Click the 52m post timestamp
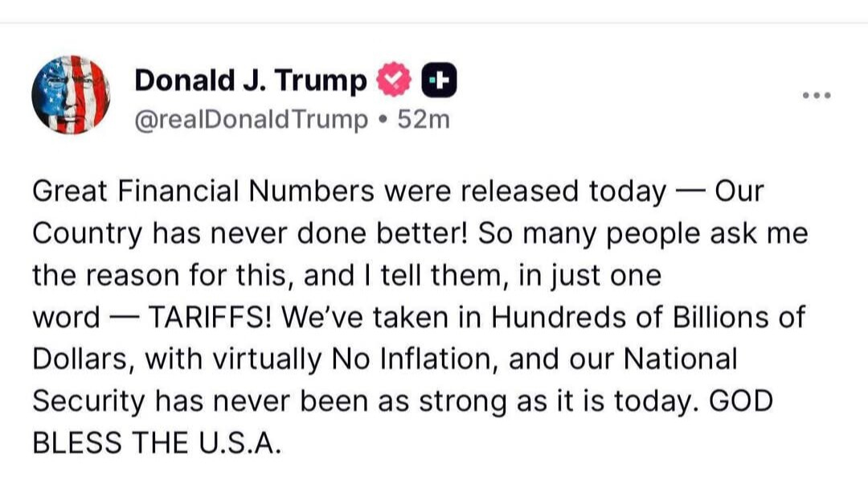The height and width of the screenshot is (485, 868). 424,119
